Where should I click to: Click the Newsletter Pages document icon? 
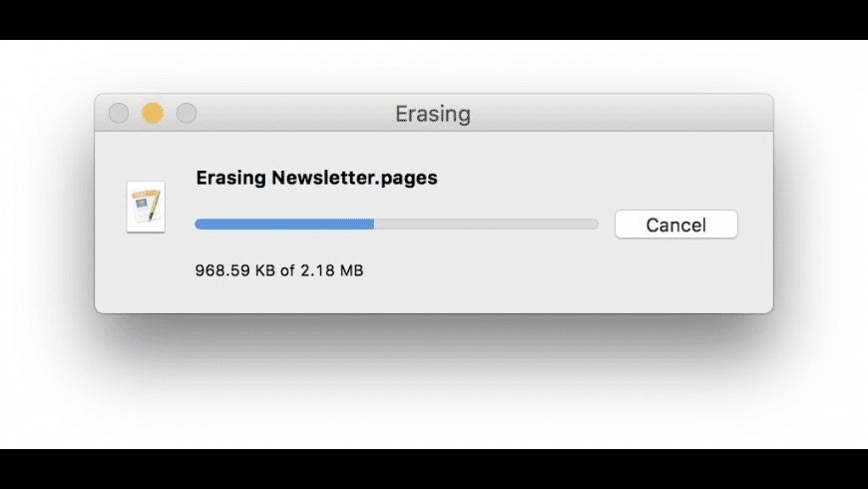click(146, 207)
